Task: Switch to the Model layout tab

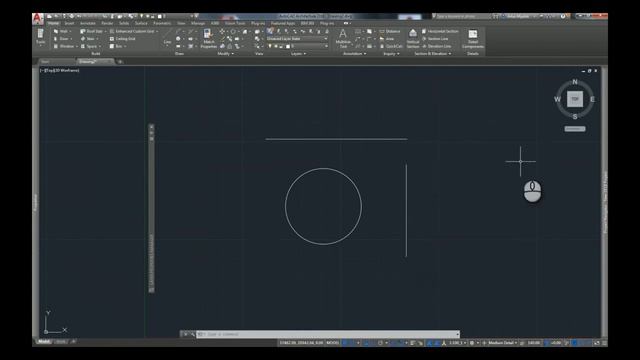Action: tap(44, 342)
